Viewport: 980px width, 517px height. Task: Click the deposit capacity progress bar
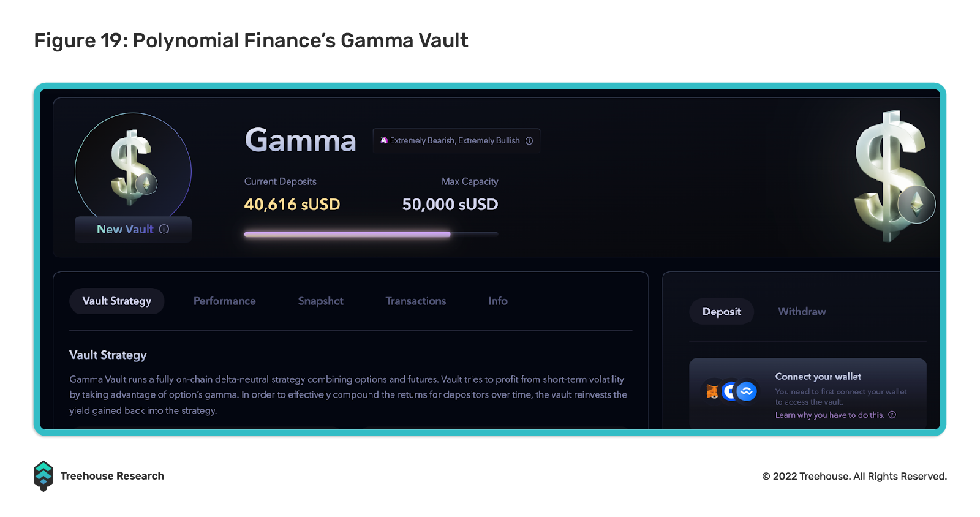371,234
